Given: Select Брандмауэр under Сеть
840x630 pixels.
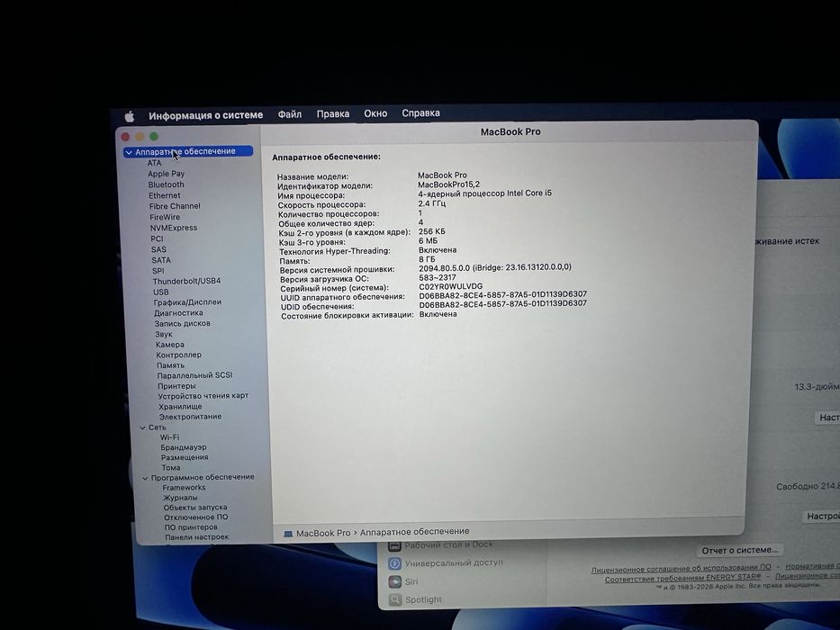Looking at the screenshot, I should pos(184,447).
